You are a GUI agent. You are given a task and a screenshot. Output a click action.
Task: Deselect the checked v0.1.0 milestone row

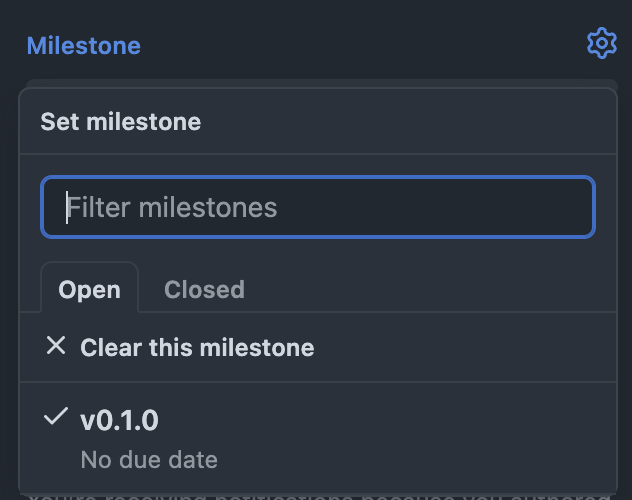pos(300,438)
